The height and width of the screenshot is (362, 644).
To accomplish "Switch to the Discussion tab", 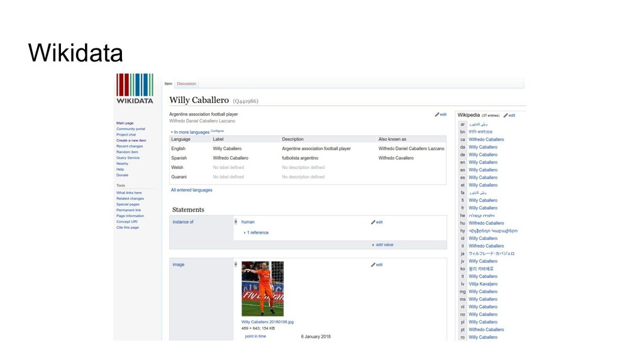I will (186, 84).
